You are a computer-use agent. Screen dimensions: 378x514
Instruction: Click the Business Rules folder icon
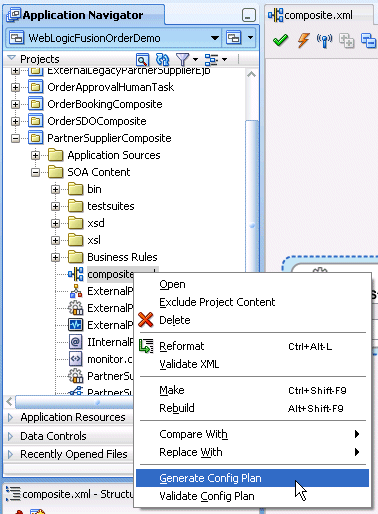pyautogui.click(x=76, y=257)
